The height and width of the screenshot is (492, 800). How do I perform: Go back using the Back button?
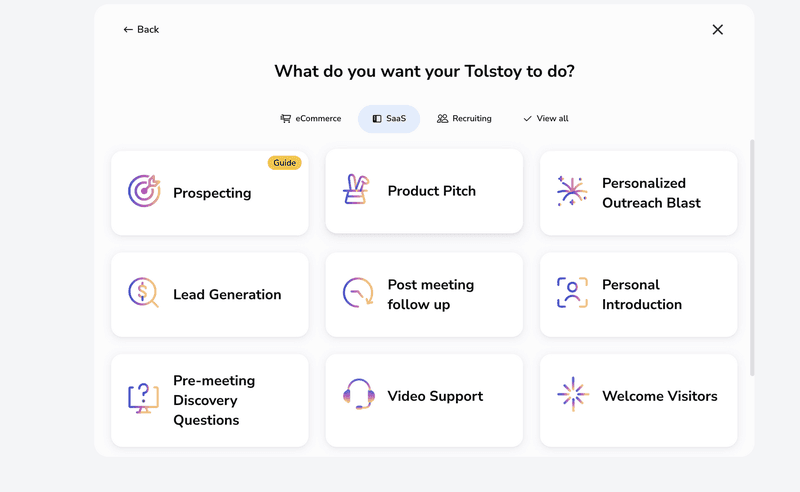click(x=141, y=30)
